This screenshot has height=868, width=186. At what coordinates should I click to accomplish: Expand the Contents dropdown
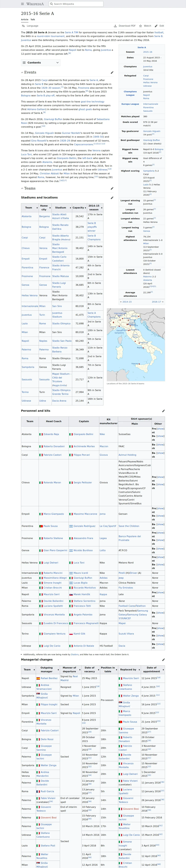(41, 63)
